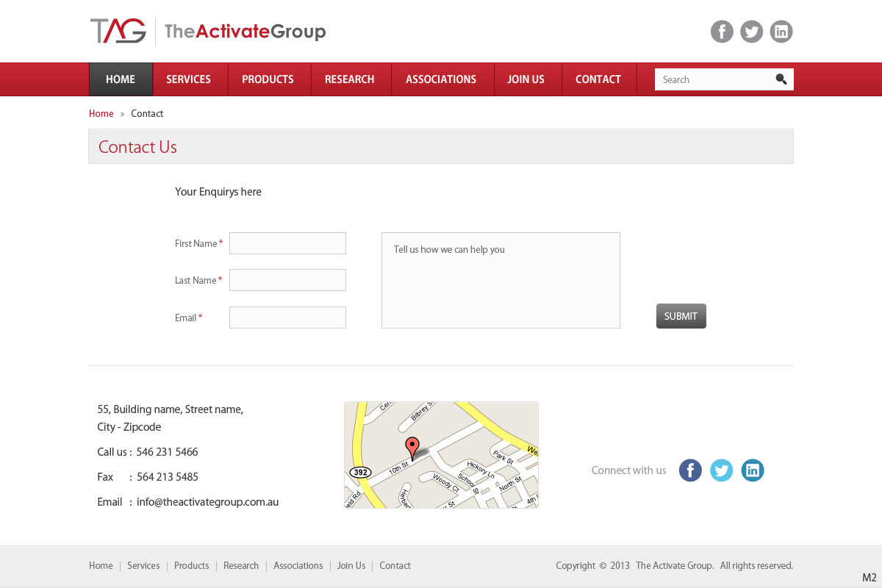Click inside the First Name field
Screen dimensions: 882x588
[287, 243]
